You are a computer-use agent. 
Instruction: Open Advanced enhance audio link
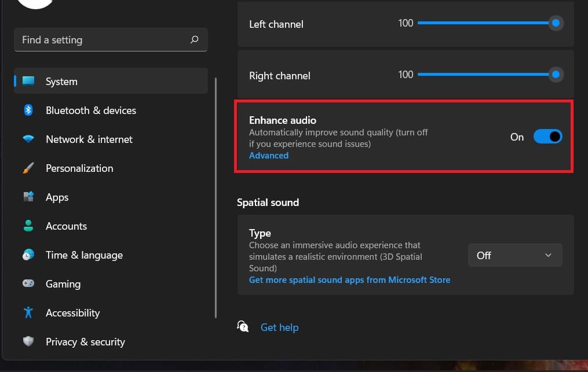pyautogui.click(x=269, y=156)
